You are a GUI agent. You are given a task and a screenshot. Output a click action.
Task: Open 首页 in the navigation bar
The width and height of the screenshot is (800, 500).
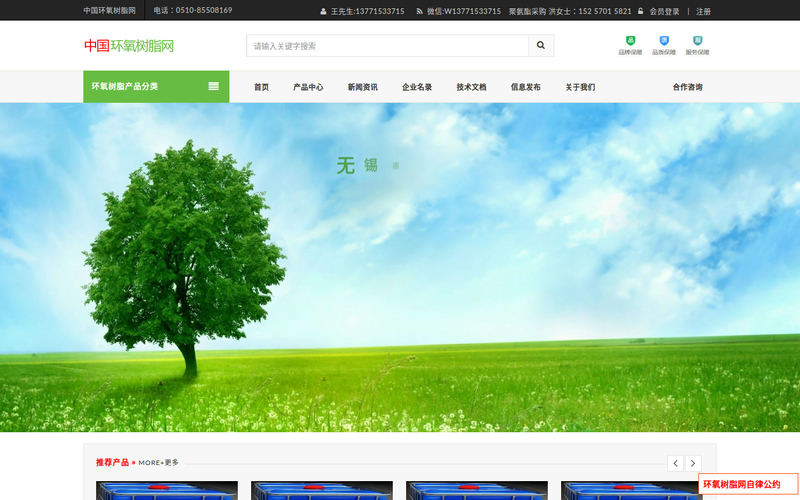pos(261,87)
